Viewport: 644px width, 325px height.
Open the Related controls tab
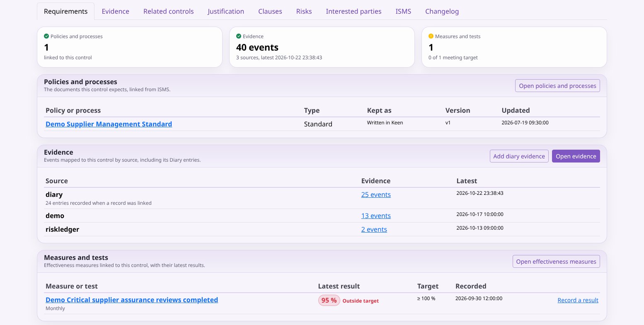pos(168,11)
